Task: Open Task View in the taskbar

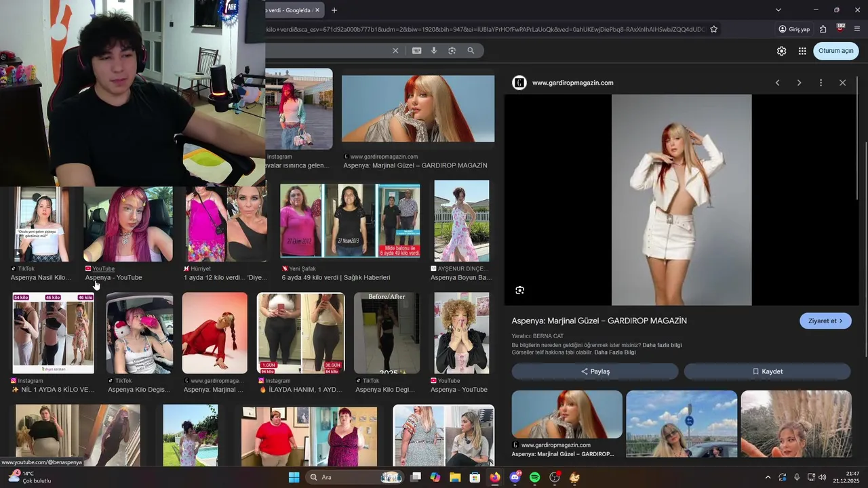Action: [416, 477]
